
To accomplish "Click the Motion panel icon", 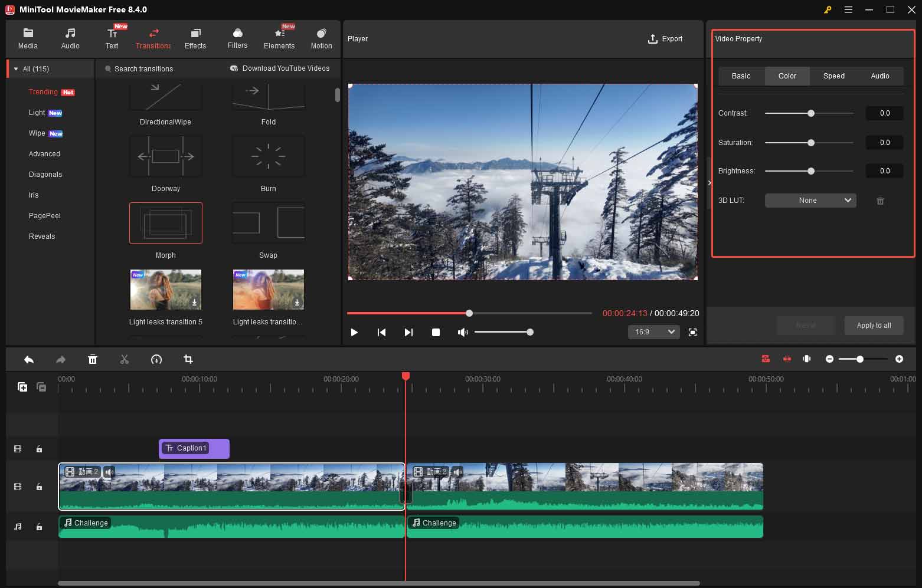I will tap(321, 38).
